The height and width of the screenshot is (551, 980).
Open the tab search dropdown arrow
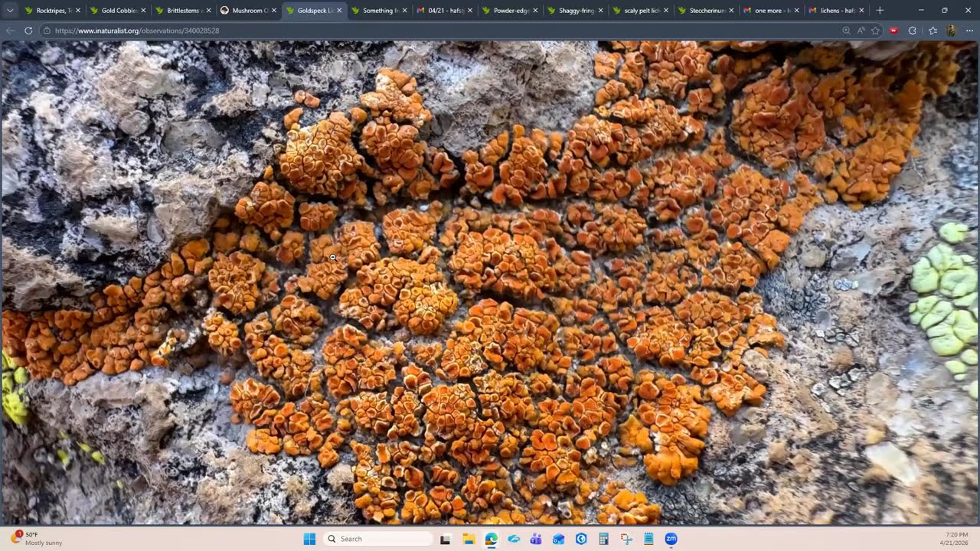10,11
